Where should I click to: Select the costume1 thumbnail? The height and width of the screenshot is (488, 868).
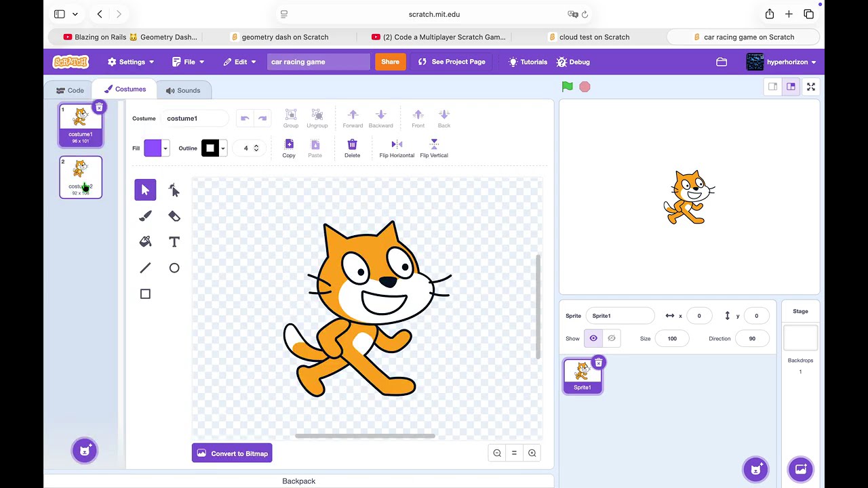81,126
